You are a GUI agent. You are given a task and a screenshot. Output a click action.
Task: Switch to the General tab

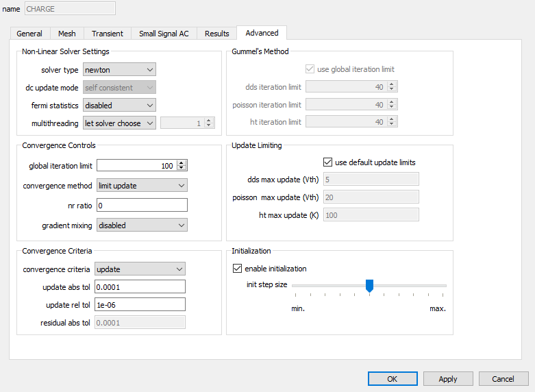29,34
